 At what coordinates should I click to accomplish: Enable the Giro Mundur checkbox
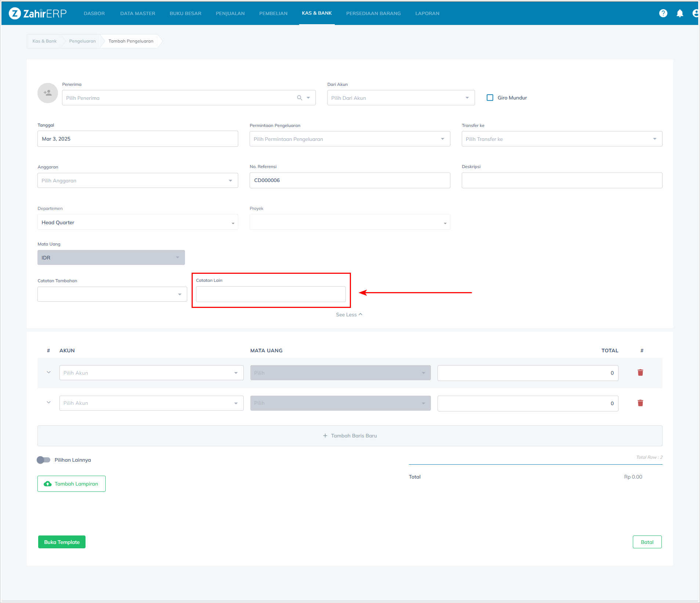click(x=490, y=98)
